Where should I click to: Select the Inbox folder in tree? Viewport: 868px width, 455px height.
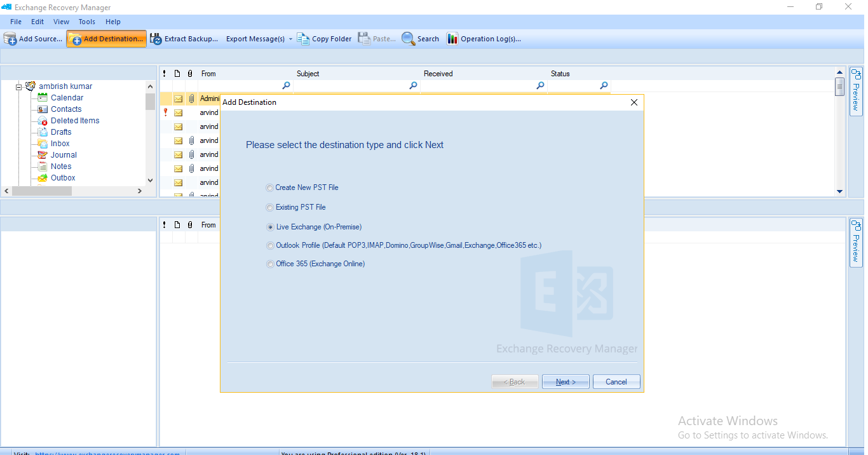point(60,144)
